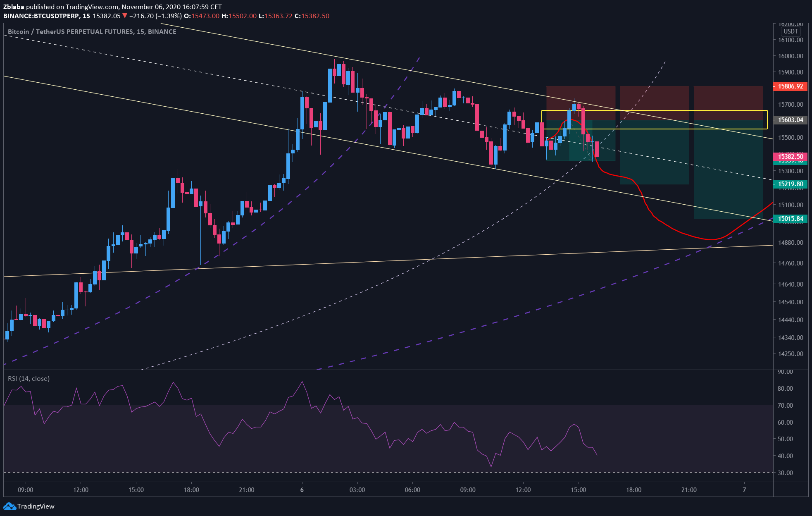Click the USDT currency label on price axis
The height and width of the screenshot is (516, 812).
tap(791, 31)
